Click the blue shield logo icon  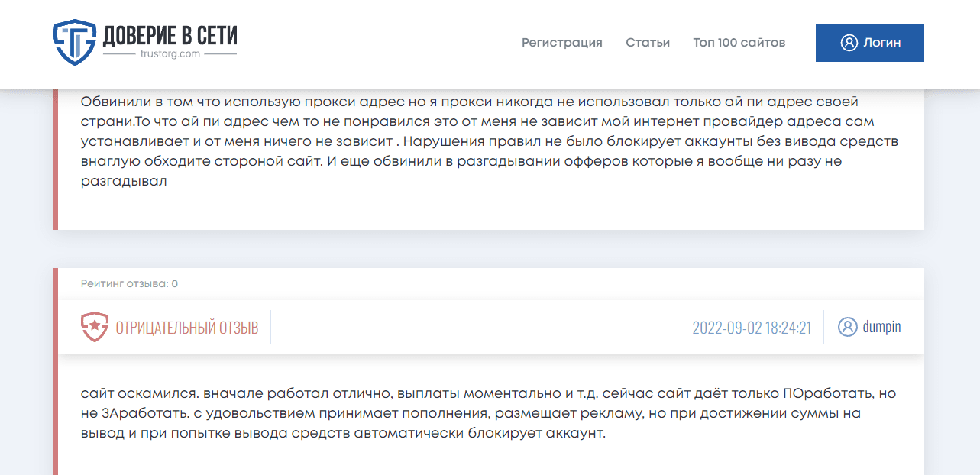tap(74, 42)
